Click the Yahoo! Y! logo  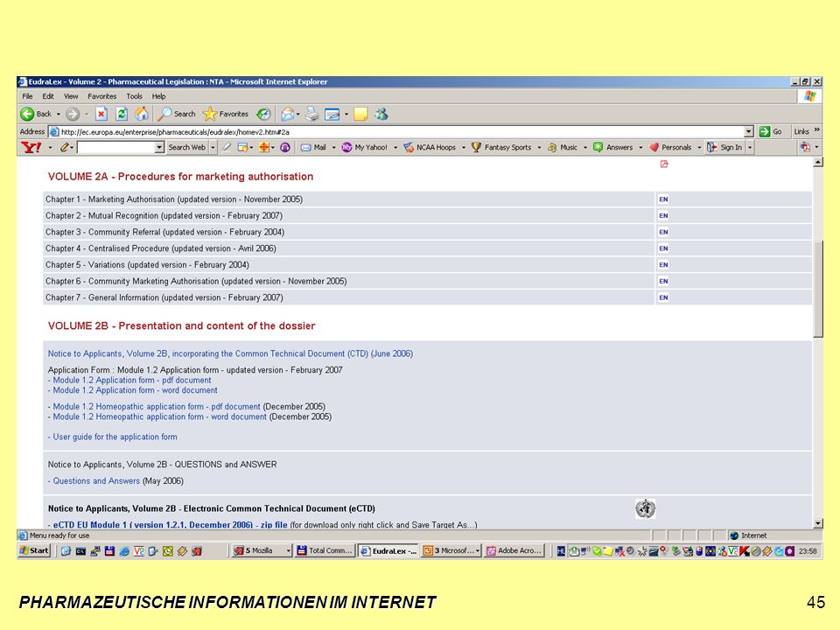click(31, 147)
